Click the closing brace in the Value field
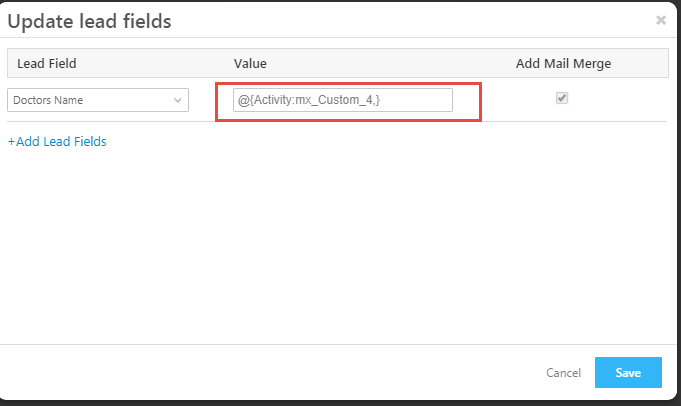The width and height of the screenshot is (681, 406). (376, 100)
